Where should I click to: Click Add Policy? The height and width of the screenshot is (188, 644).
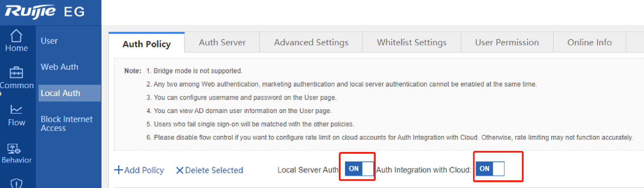click(139, 170)
